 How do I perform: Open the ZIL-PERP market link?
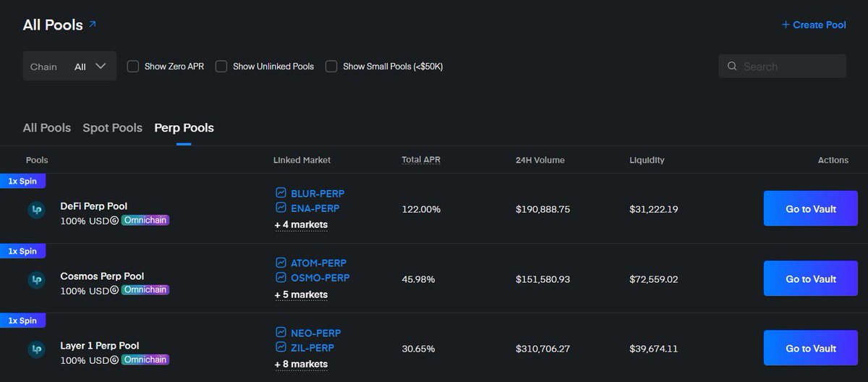click(313, 347)
